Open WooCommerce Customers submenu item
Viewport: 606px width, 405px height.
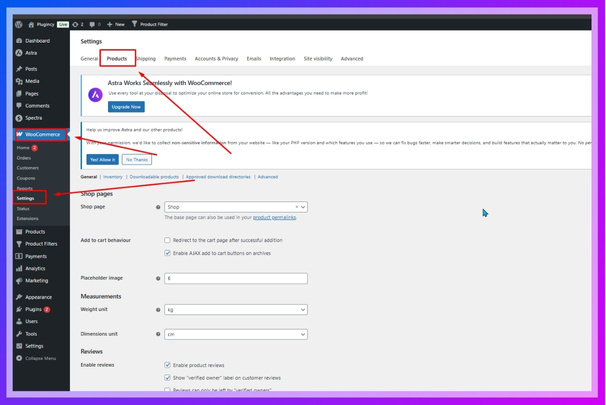point(27,168)
